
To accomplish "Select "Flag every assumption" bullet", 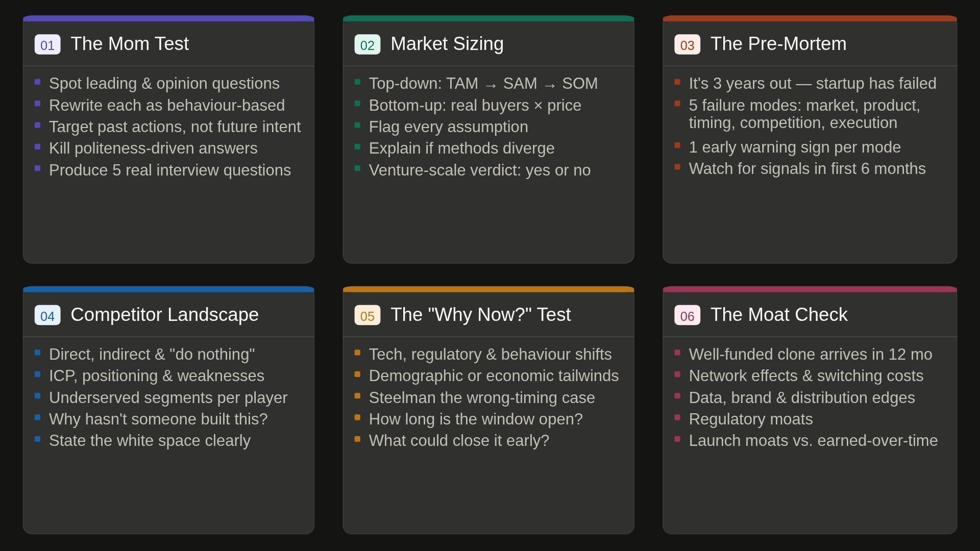I will point(448,127).
